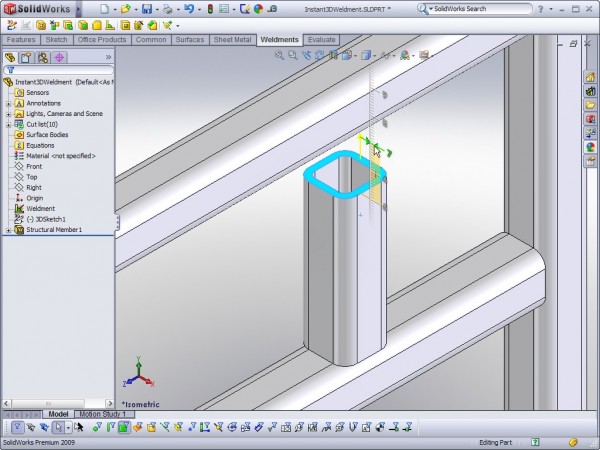This screenshot has width=600, height=450.
Task: Click Zoom to Area in the view toolbar
Action: tap(293, 55)
